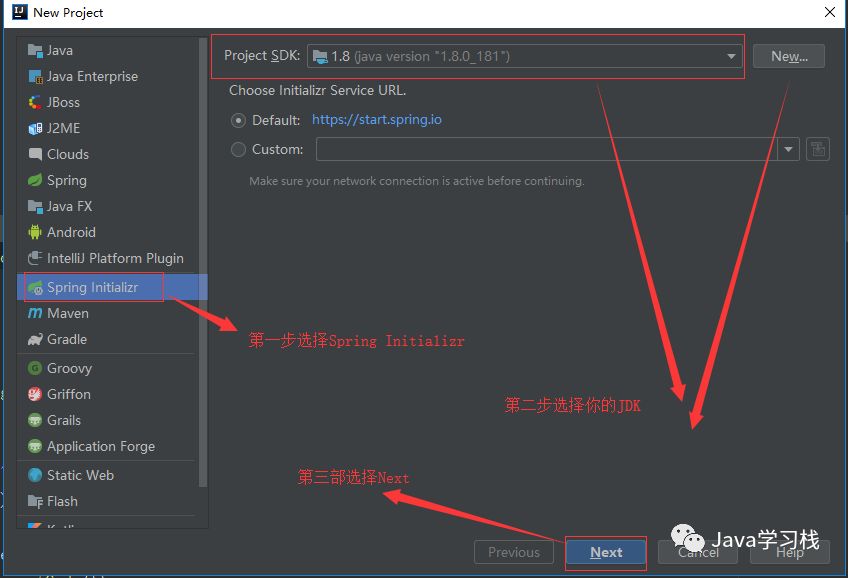
Task: Click the JBoss icon in list
Action: coord(35,103)
